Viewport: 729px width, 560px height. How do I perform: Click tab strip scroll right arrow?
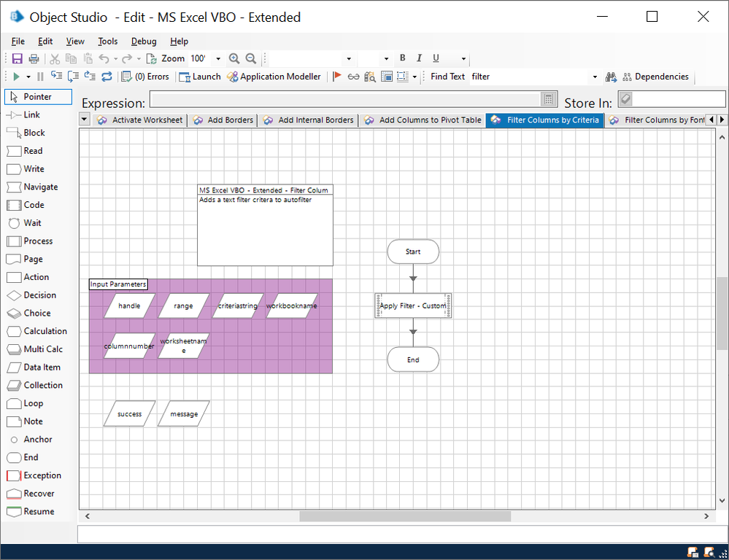pyautogui.click(x=722, y=120)
